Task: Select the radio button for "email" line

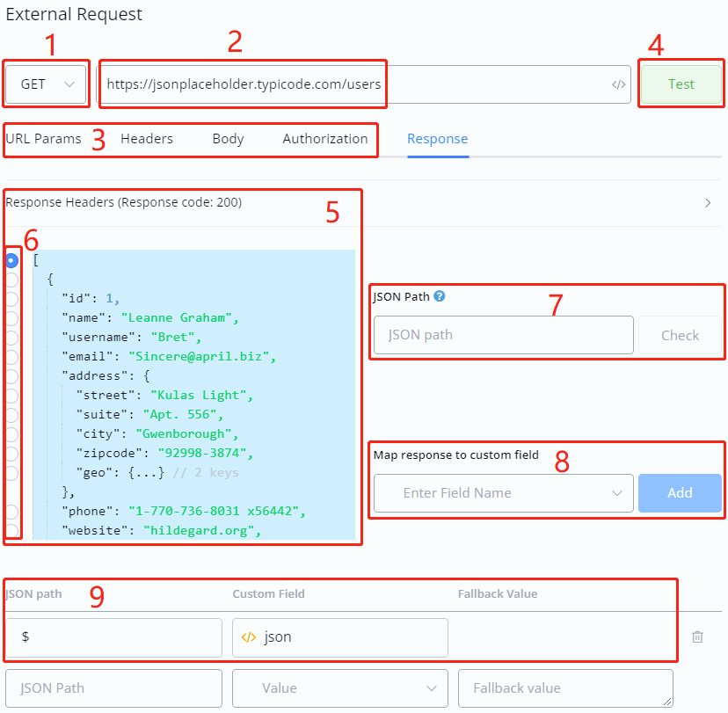Action: [11, 357]
